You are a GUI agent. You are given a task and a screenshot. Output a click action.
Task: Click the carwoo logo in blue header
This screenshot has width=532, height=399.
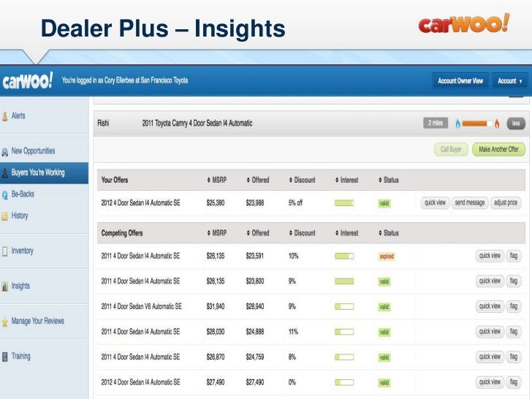click(x=28, y=80)
